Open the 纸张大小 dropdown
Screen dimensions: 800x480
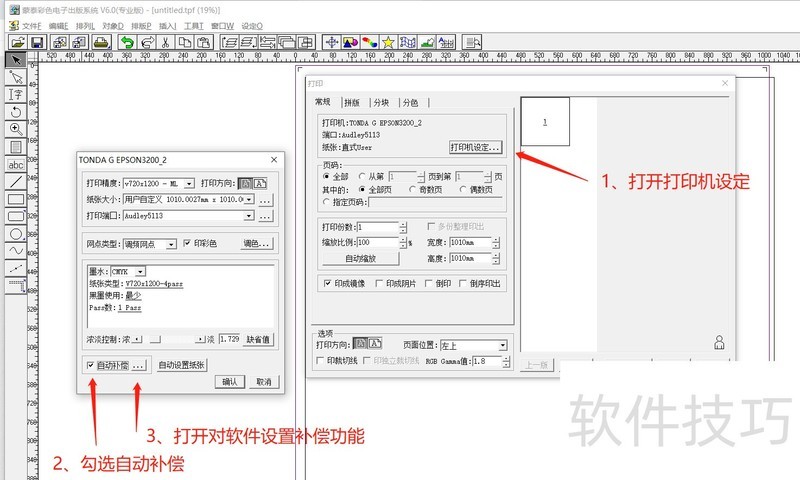click(x=249, y=199)
